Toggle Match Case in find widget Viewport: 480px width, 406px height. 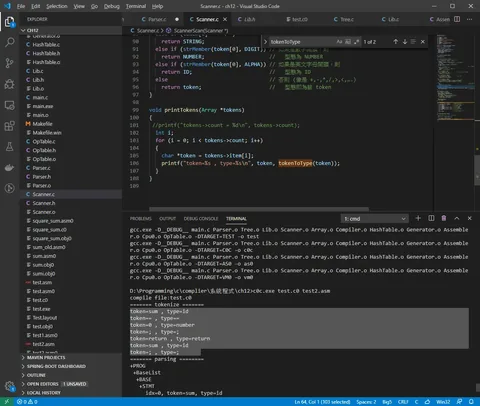tap(339, 42)
